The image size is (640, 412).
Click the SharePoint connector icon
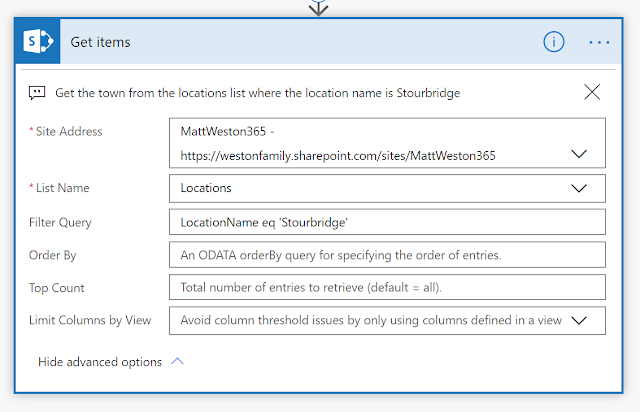(x=38, y=42)
